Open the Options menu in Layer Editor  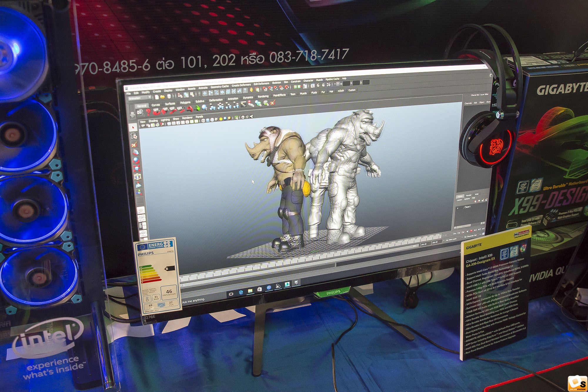(467, 199)
